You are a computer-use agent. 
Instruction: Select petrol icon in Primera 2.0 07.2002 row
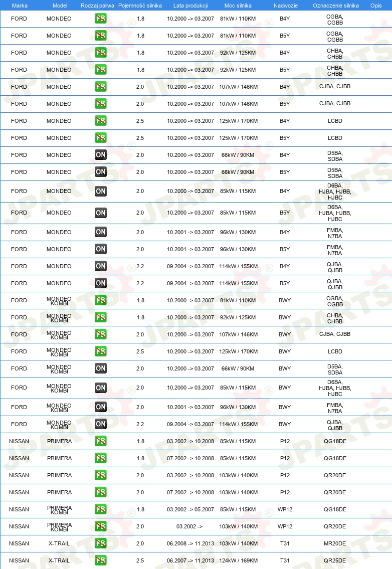(101, 492)
